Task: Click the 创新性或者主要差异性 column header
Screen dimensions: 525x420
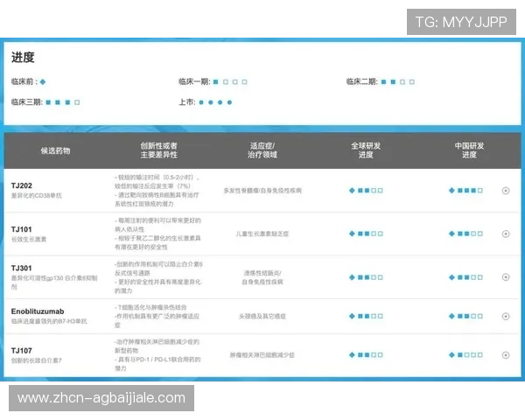Action: [158, 150]
